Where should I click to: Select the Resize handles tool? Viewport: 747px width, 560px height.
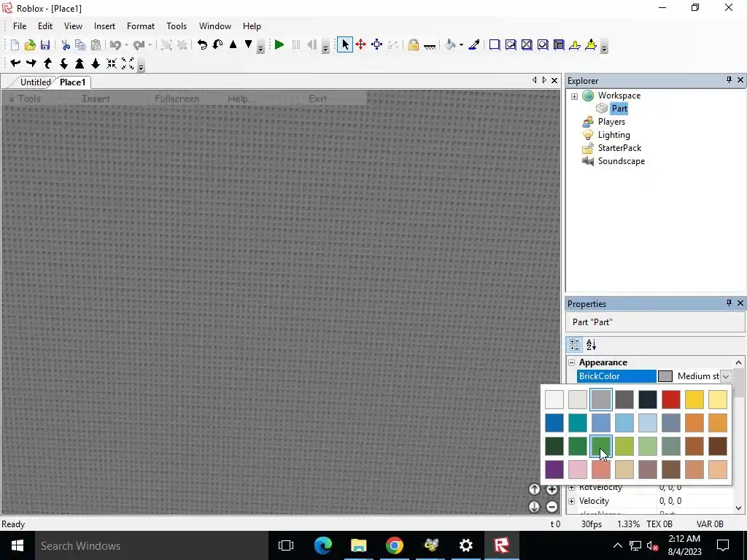[377, 44]
